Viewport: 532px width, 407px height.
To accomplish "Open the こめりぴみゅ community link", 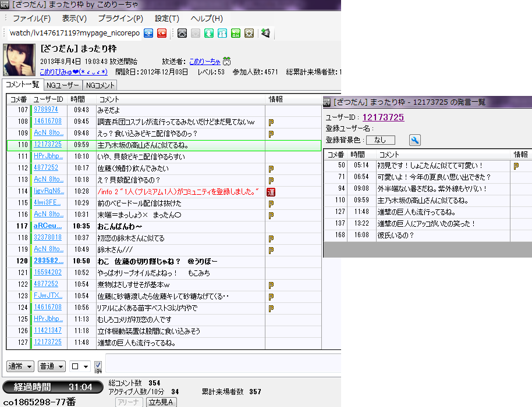I will 73,72.
